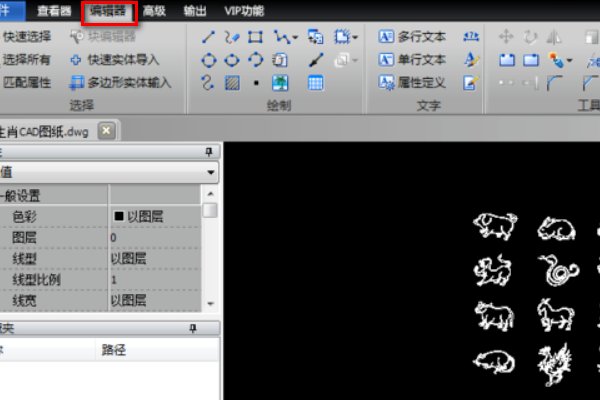The width and height of the screenshot is (600, 400).
Task: Click the Dimension icon in the 文字 group
Action: coord(471,37)
